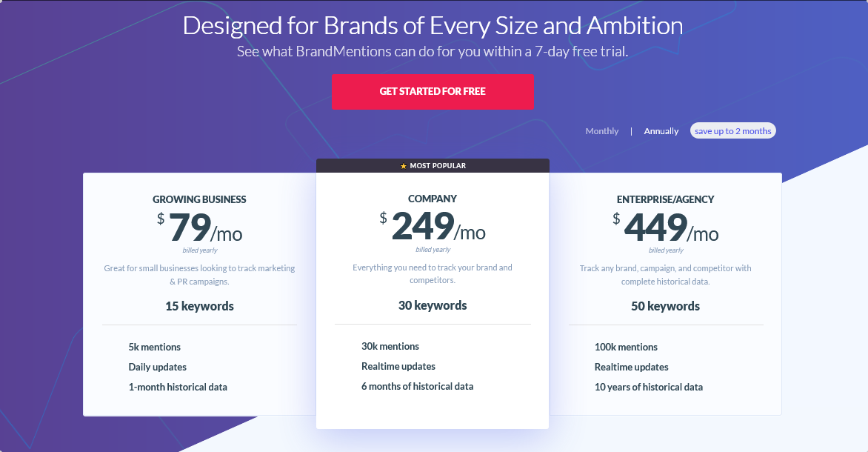Click the $249/mo price
The width and height of the screenshot is (868, 452).
tap(433, 227)
